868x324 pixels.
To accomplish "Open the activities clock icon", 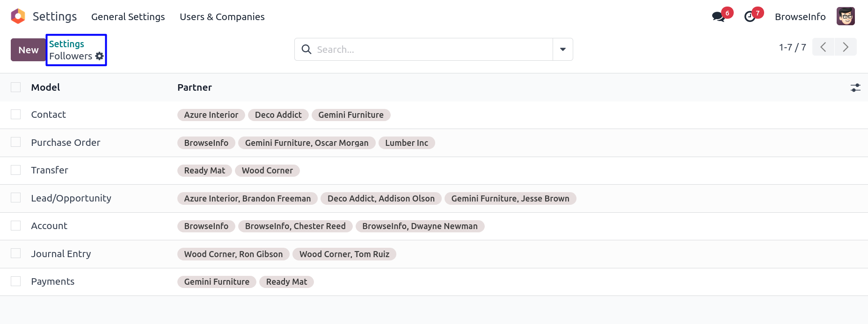I will click(750, 17).
